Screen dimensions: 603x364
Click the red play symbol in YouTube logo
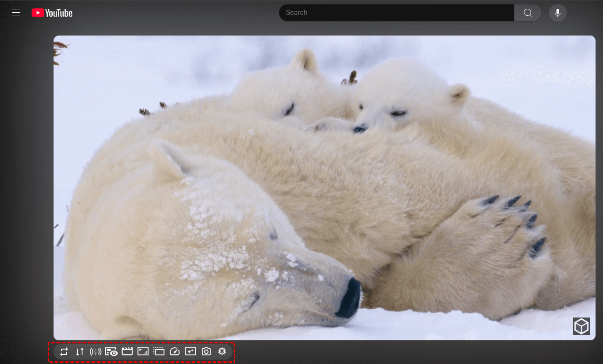click(x=38, y=13)
